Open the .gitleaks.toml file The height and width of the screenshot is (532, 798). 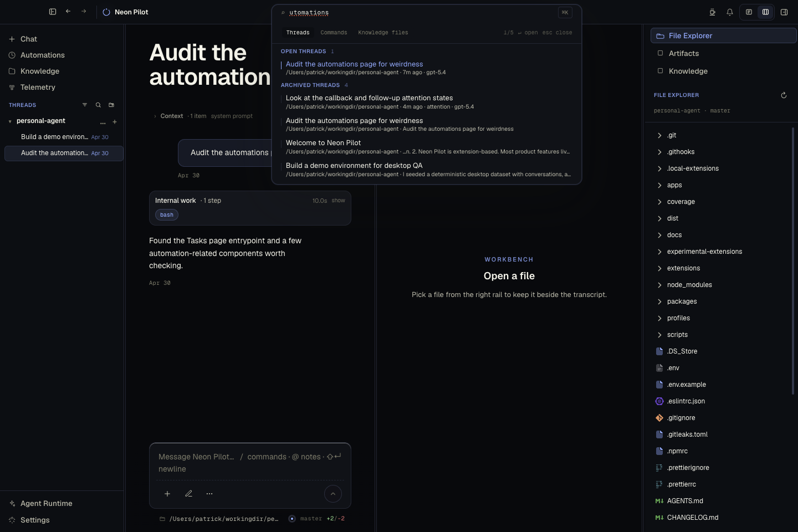(x=687, y=434)
